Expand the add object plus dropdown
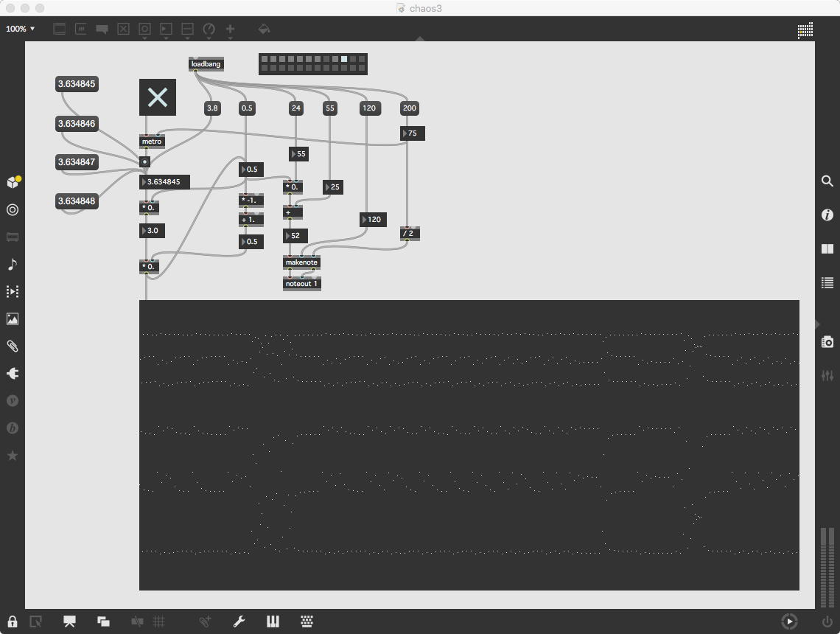840x634 pixels. click(231, 30)
